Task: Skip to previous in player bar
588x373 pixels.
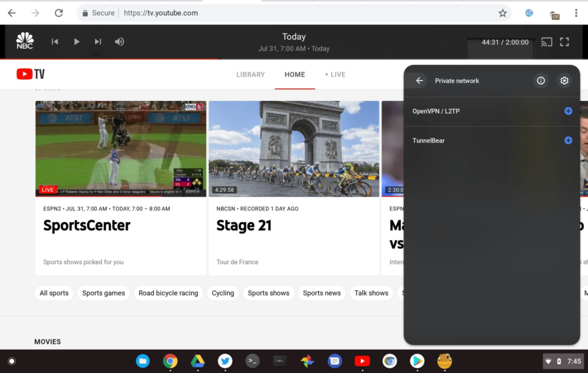Action: coord(55,41)
